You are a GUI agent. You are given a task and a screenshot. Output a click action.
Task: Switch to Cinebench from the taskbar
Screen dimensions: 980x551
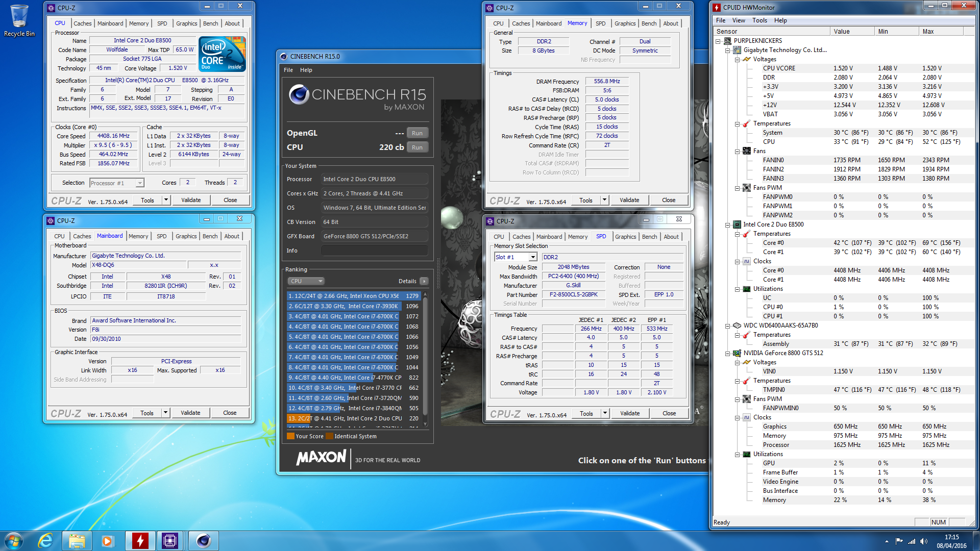(x=203, y=541)
